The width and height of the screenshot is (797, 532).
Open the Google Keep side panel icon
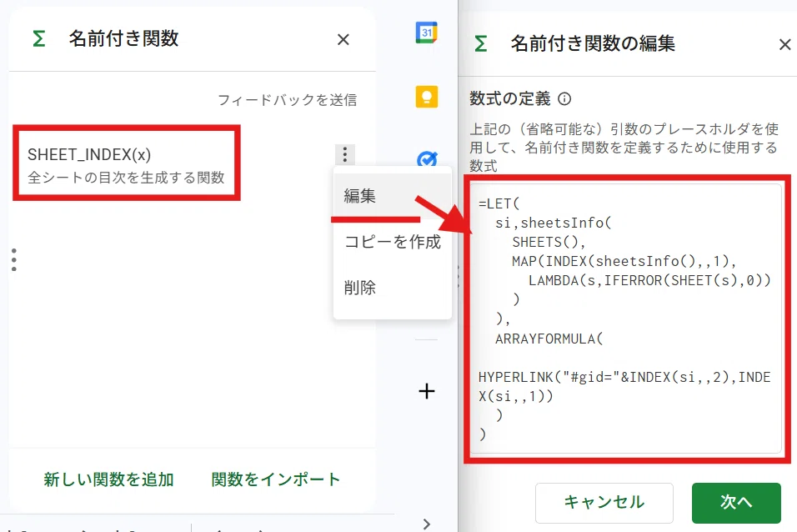point(427,97)
